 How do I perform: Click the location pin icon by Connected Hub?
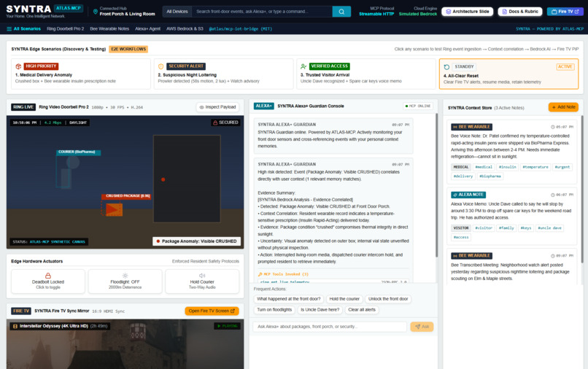[x=96, y=12]
